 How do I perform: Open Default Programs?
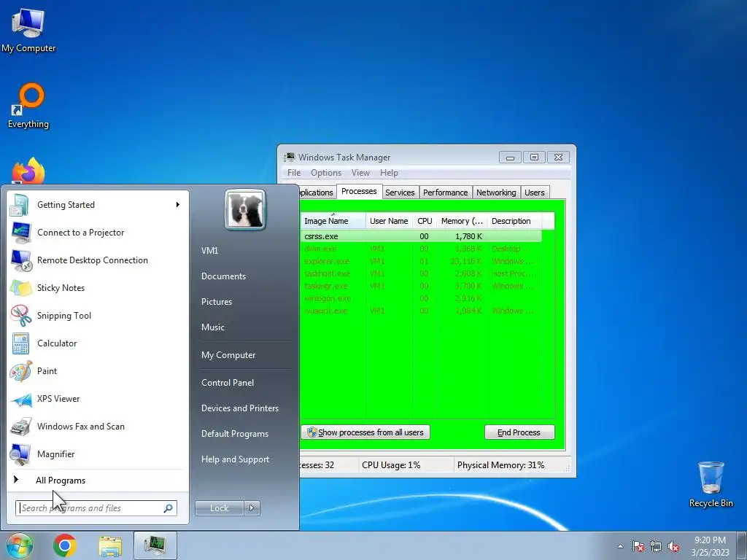tap(234, 434)
